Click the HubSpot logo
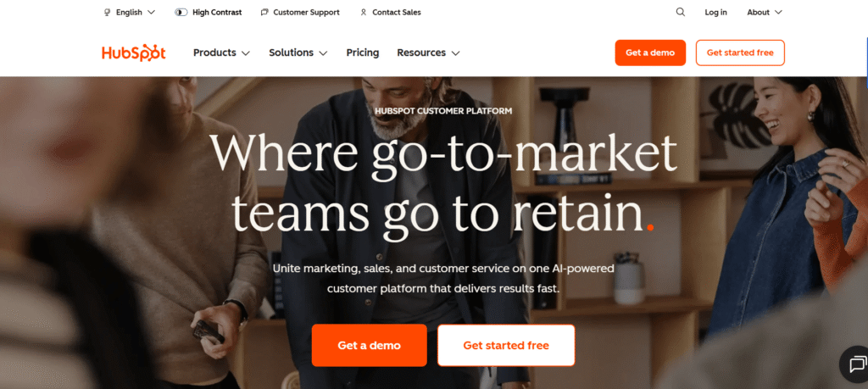Screen dimensions: 868x389 [x=133, y=53]
